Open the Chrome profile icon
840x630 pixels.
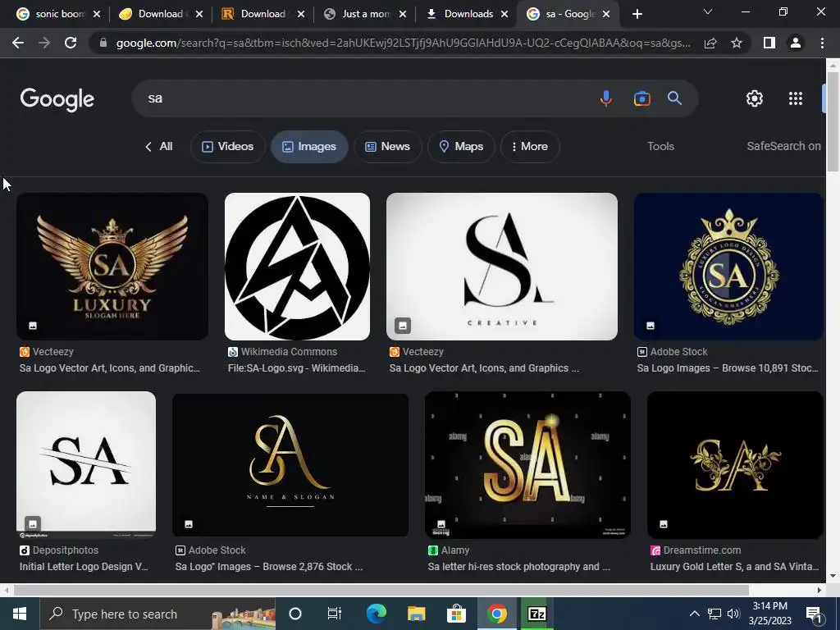[796, 43]
